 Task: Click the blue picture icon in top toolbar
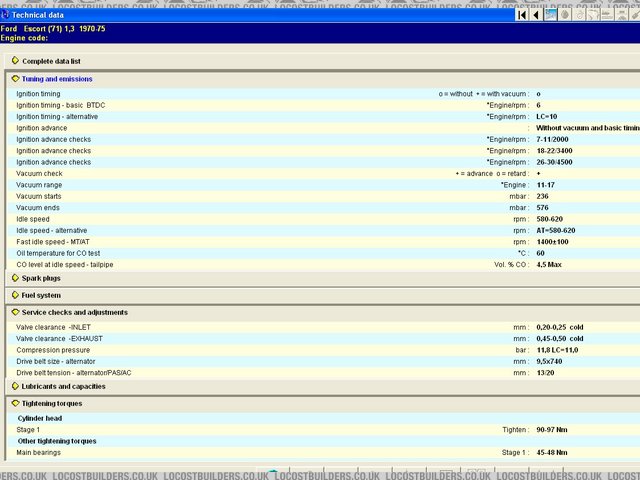pyautogui.click(x=551, y=15)
